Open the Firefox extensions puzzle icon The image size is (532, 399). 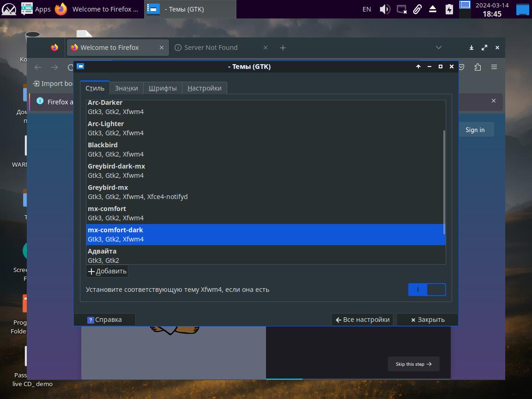tap(478, 67)
